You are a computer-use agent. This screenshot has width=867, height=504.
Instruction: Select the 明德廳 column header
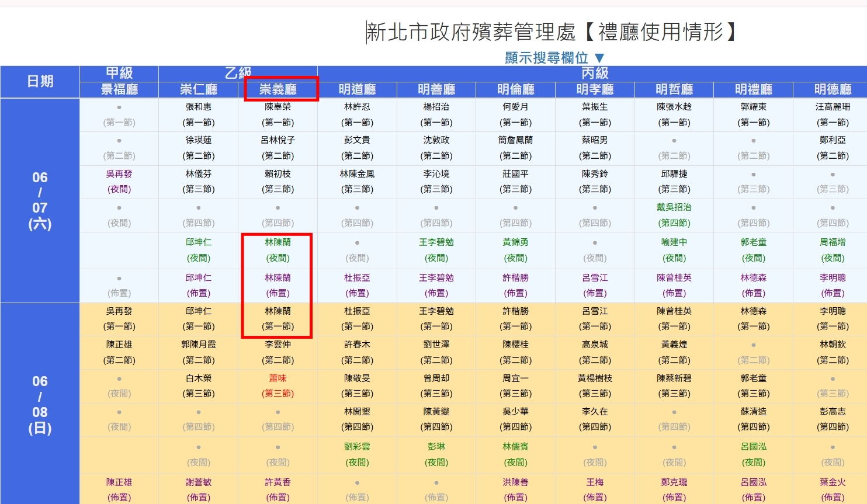(833, 89)
